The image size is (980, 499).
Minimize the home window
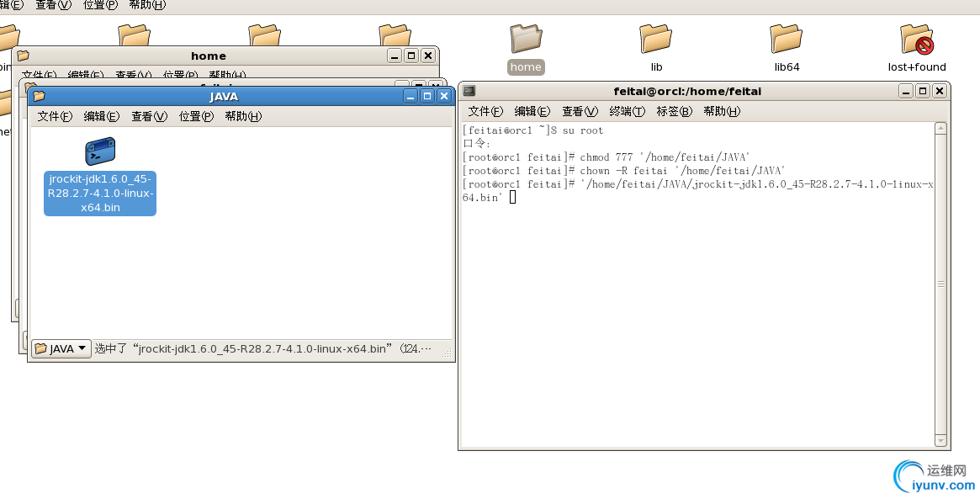click(x=395, y=56)
